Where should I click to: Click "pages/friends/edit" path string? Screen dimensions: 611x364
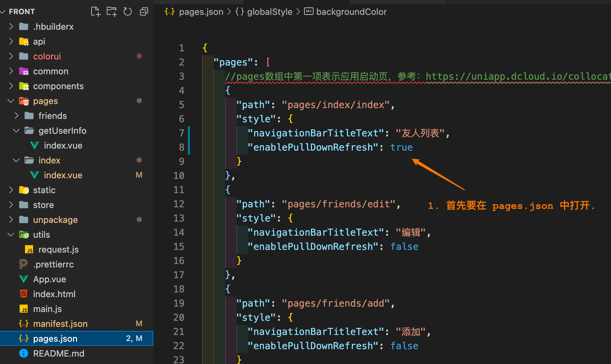339,204
